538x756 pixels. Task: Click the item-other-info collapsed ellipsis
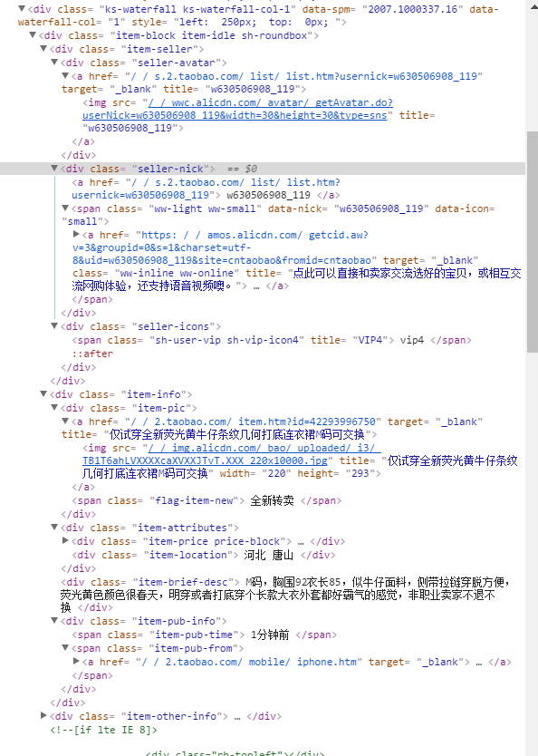[x=237, y=716]
